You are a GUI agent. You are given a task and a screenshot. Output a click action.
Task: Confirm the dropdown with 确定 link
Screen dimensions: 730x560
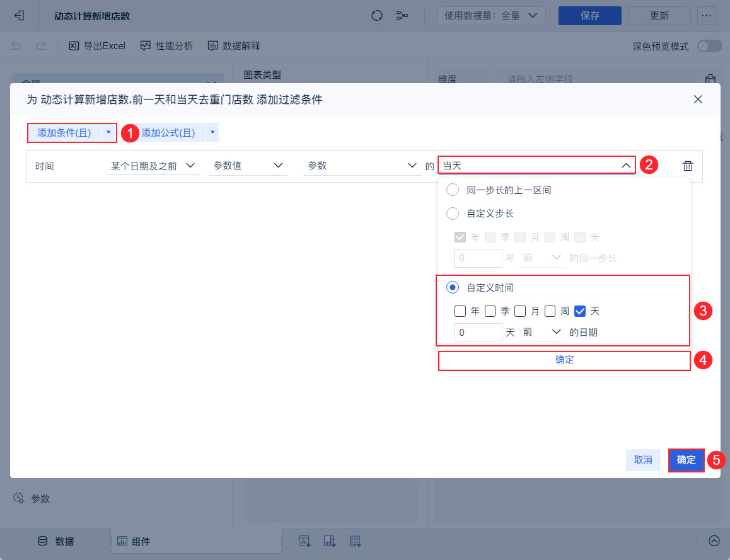coord(564,360)
